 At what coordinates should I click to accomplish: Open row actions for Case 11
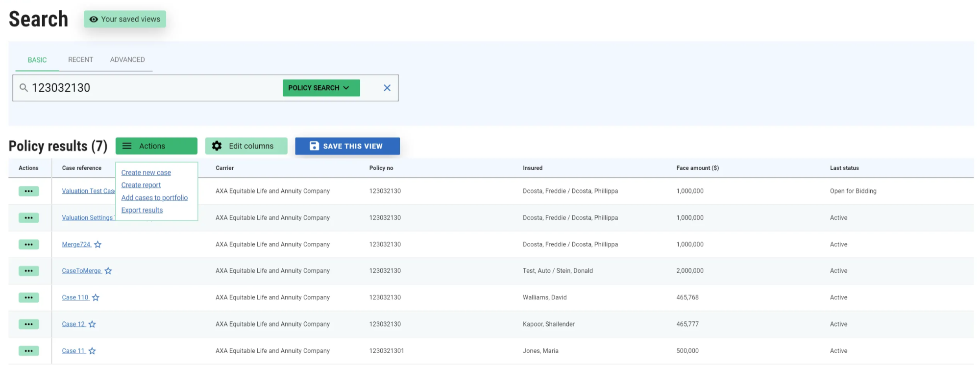click(x=28, y=351)
